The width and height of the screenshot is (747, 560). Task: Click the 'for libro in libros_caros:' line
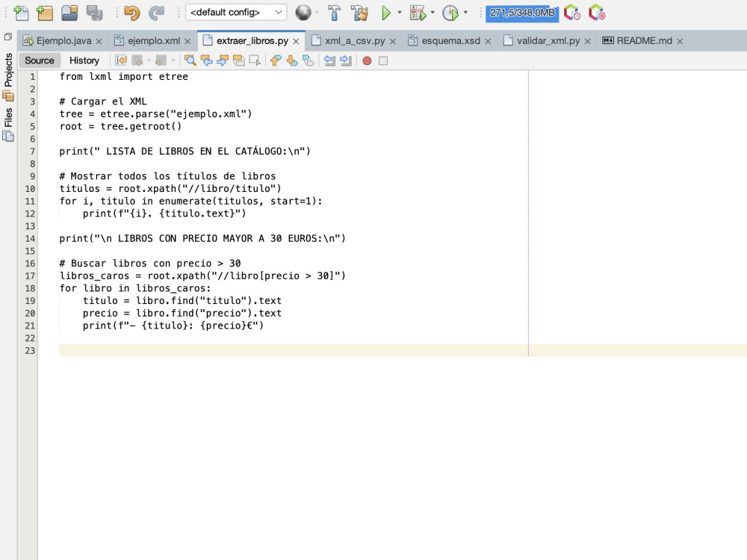pos(135,288)
